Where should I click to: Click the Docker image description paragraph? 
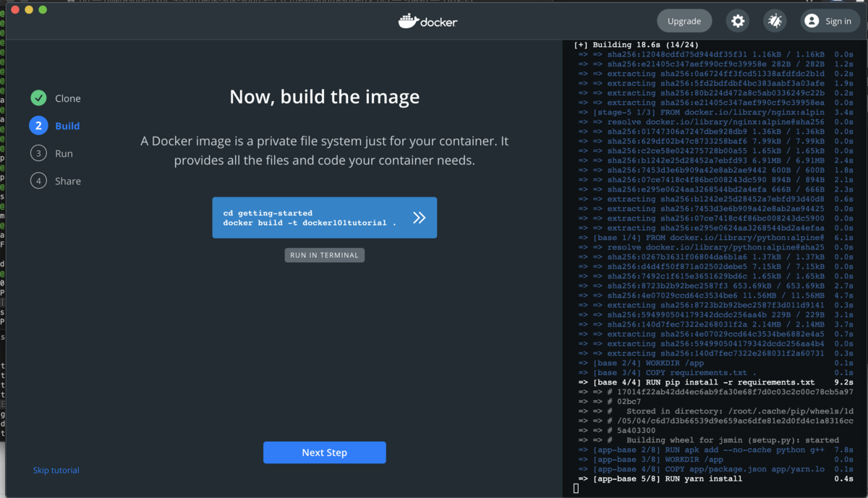[x=324, y=151]
